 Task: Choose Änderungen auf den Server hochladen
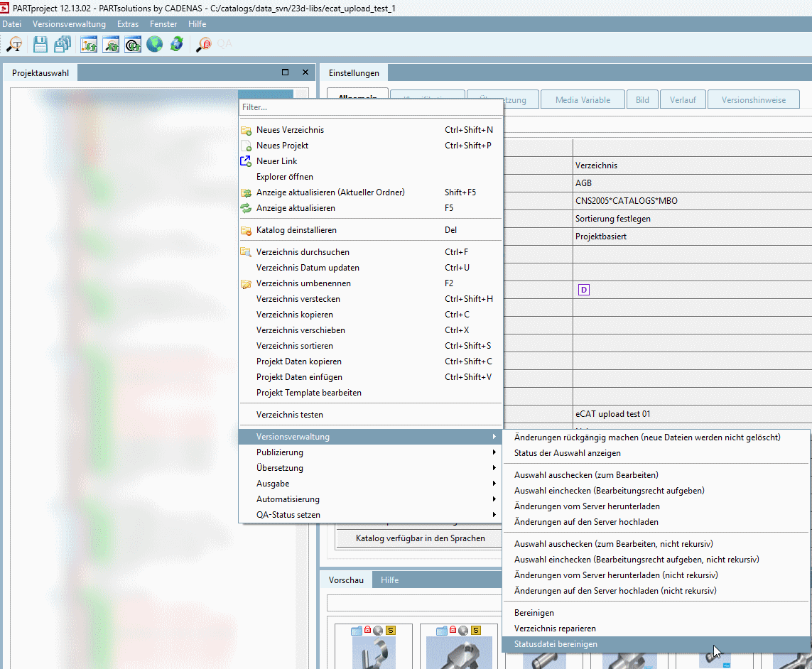tap(656, 522)
